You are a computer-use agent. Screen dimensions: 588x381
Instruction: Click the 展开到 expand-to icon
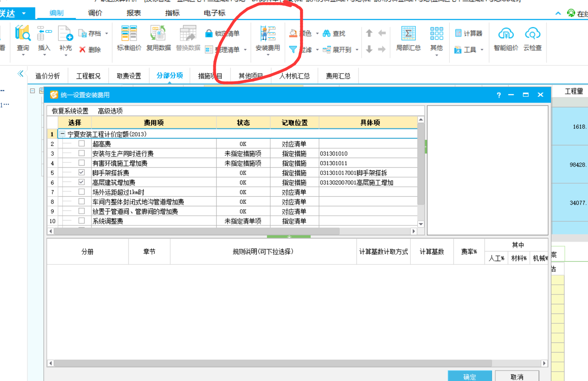pos(327,50)
